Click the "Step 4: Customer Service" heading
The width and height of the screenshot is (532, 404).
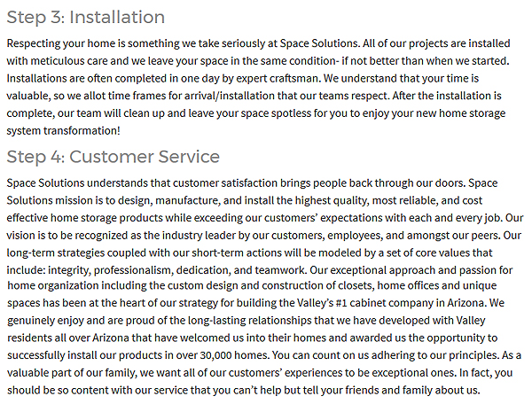click(x=113, y=157)
